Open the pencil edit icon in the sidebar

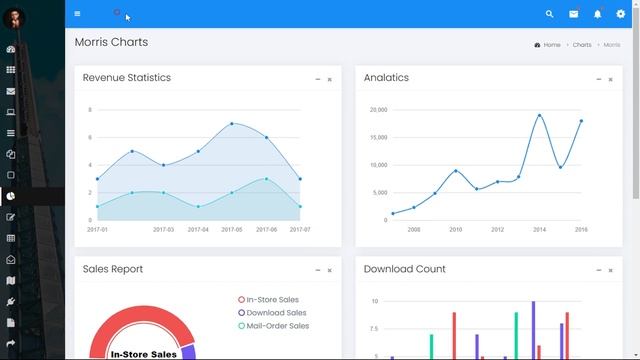pyautogui.click(x=11, y=217)
